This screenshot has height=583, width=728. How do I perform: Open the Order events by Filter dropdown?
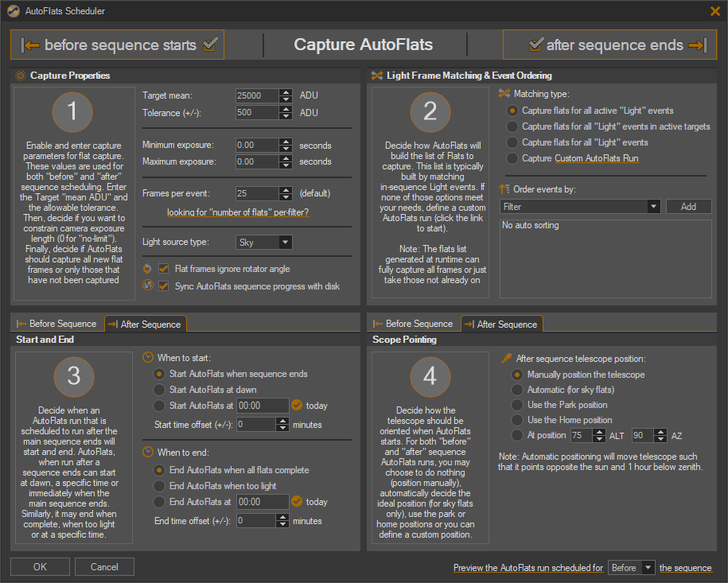[x=580, y=207]
